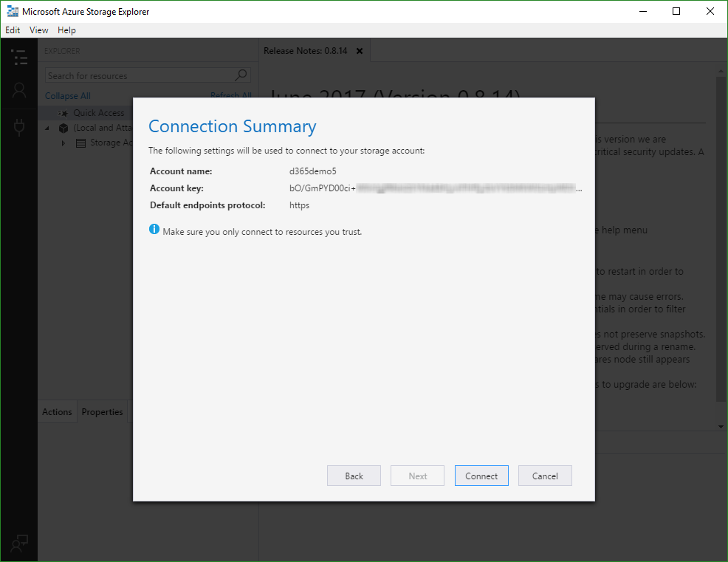Open the feedback icon at sidebar bottom
This screenshot has width=728, height=562.
point(19,543)
